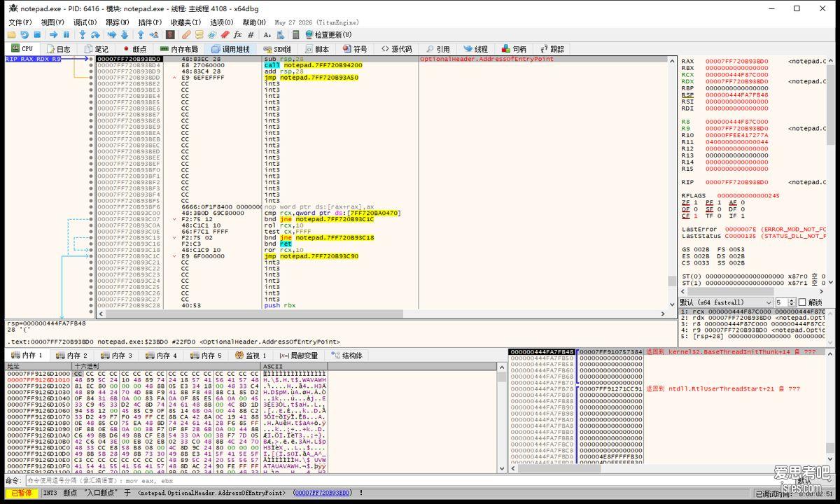This screenshot has width=840, height=504.
Task: Open the Scylla plugin icon
Action: click(x=170, y=34)
